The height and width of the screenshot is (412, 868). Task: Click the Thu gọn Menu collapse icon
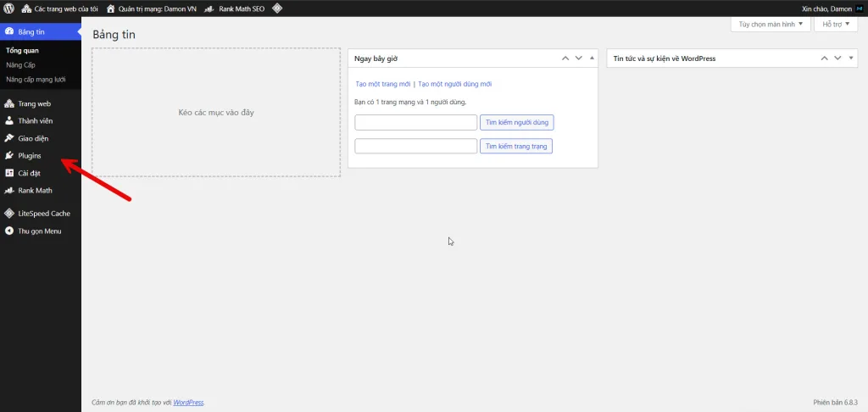pyautogui.click(x=9, y=231)
